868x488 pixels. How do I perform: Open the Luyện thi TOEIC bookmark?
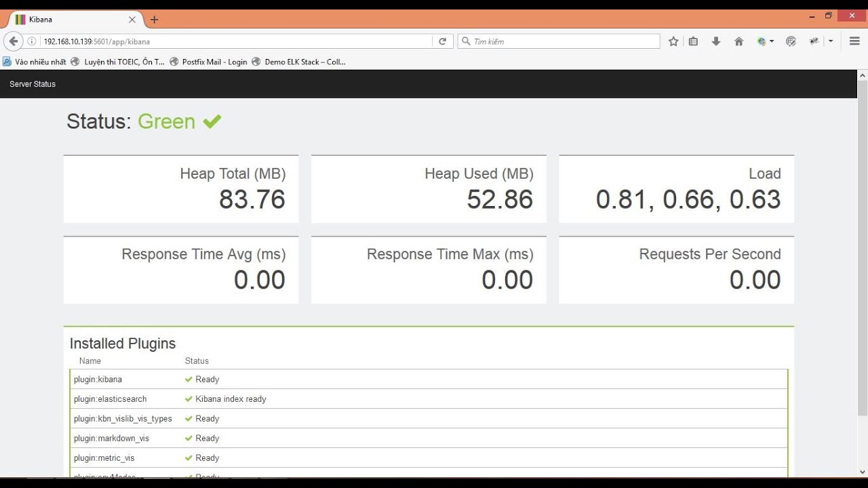tap(117, 62)
